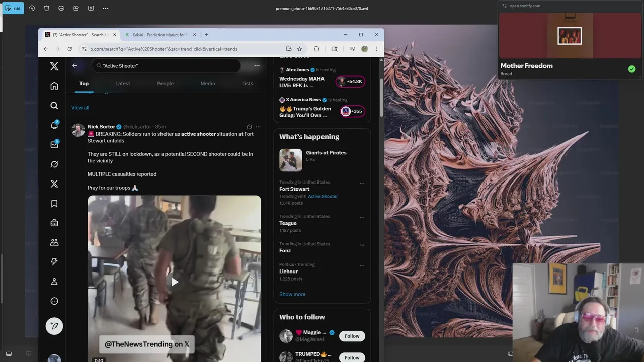
Task: Open search settings three-dot menu
Action: (257, 66)
